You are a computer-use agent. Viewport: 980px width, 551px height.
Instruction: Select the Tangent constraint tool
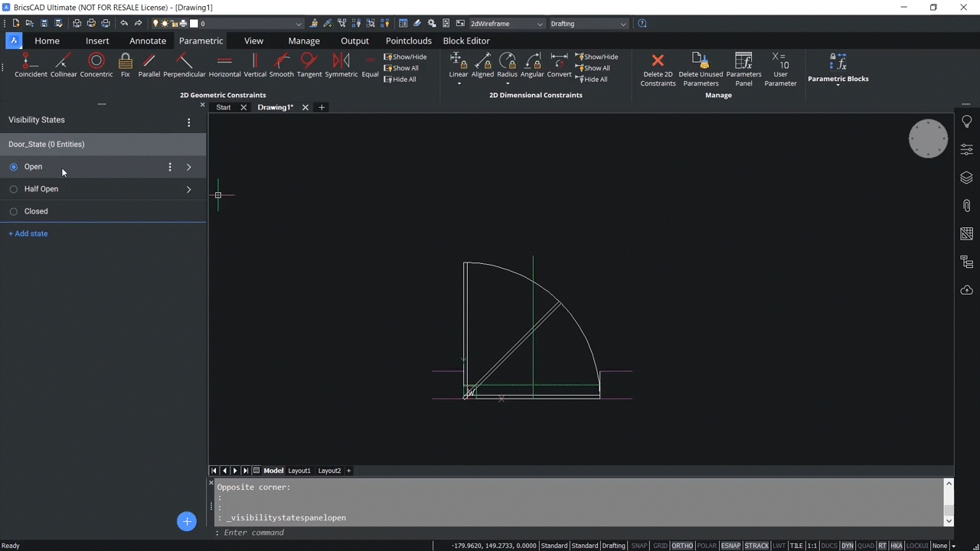[309, 65]
